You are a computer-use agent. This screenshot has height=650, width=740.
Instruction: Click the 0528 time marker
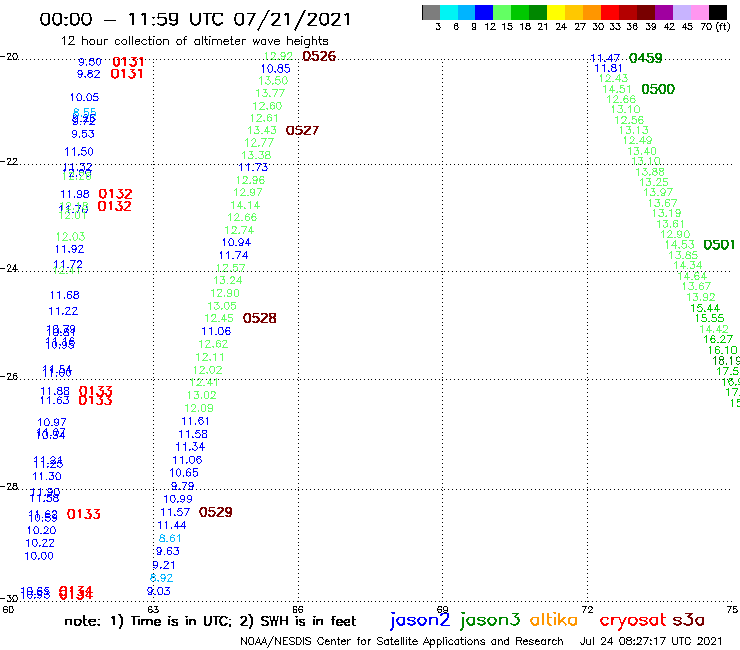[x=260, y=318]
